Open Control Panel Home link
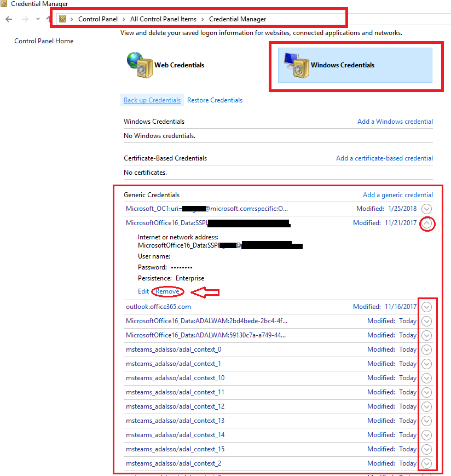The height and width of the screenshot is (476, 451). point(44,41)
